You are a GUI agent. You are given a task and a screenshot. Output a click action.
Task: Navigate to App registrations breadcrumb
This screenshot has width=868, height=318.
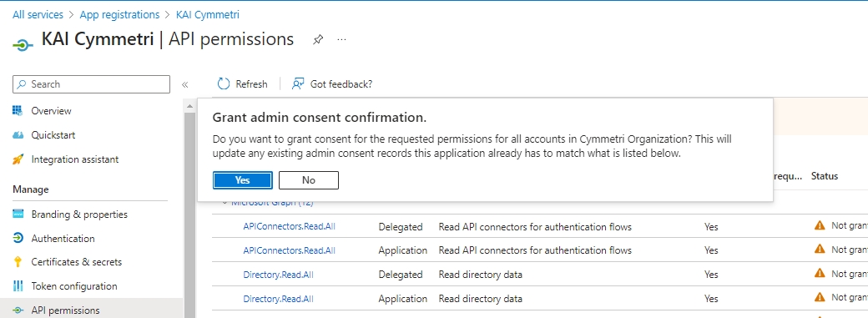119,15
